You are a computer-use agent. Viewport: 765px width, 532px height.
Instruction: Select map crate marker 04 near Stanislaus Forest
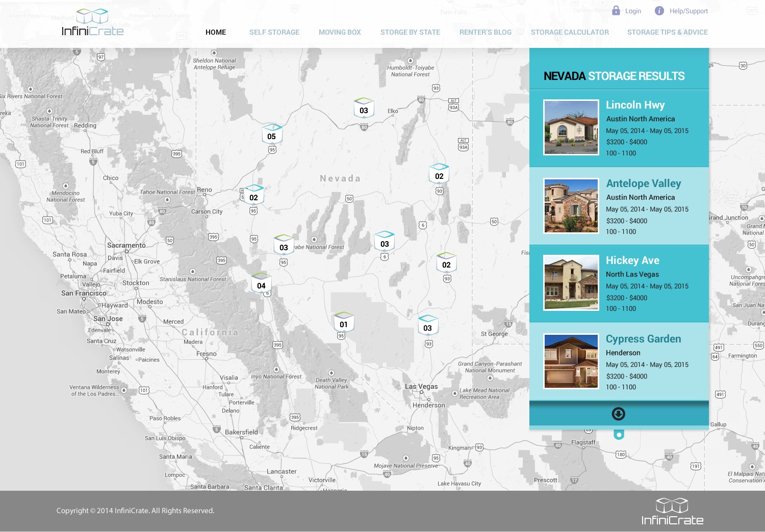point(261,284)
